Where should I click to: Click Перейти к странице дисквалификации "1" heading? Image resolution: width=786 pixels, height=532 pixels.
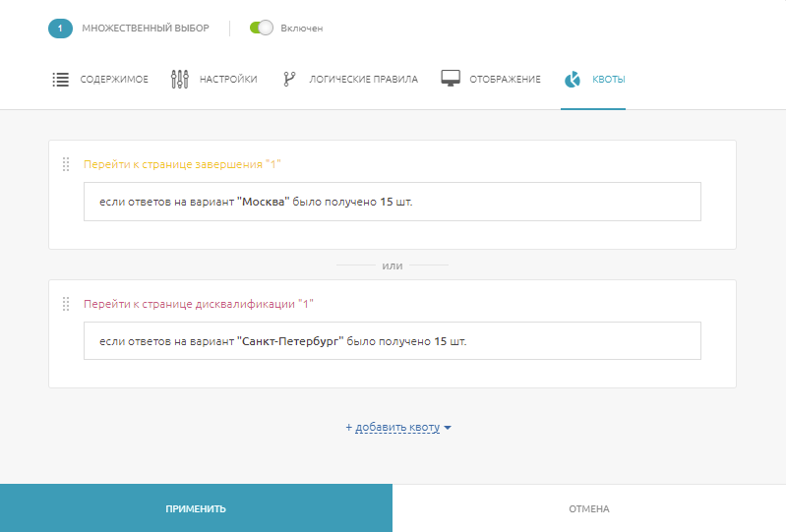click(199, 304)
